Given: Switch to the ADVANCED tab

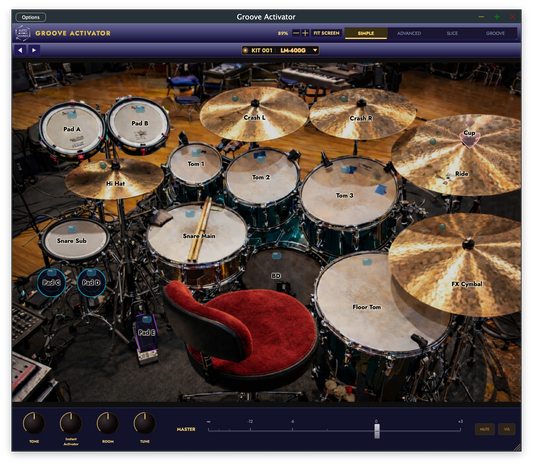Looking at the screenshot, I should 409,33.
